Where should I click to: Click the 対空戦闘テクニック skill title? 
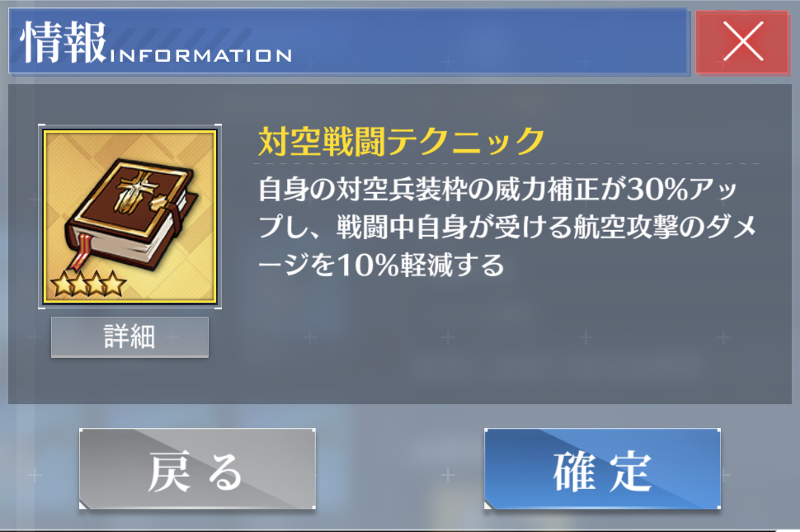tap(402, 141)
